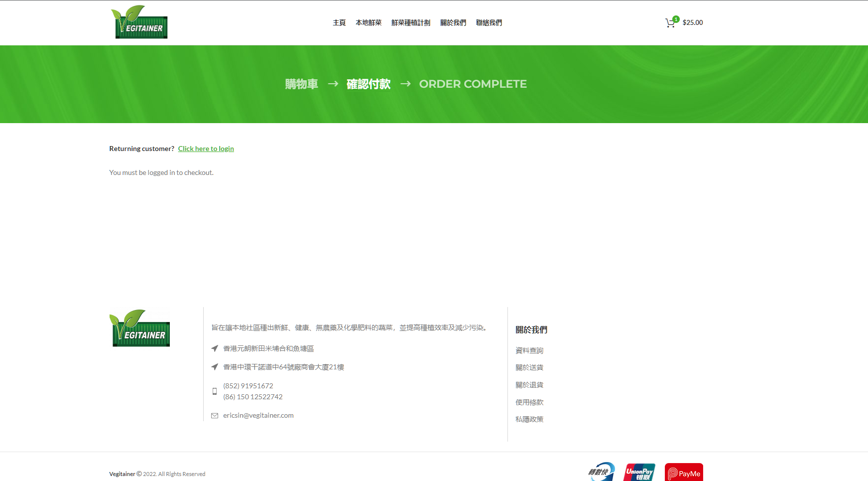The height and width of the screenshot is (481, 868).
Task: Click the envelope email icon
Action: 215,416
